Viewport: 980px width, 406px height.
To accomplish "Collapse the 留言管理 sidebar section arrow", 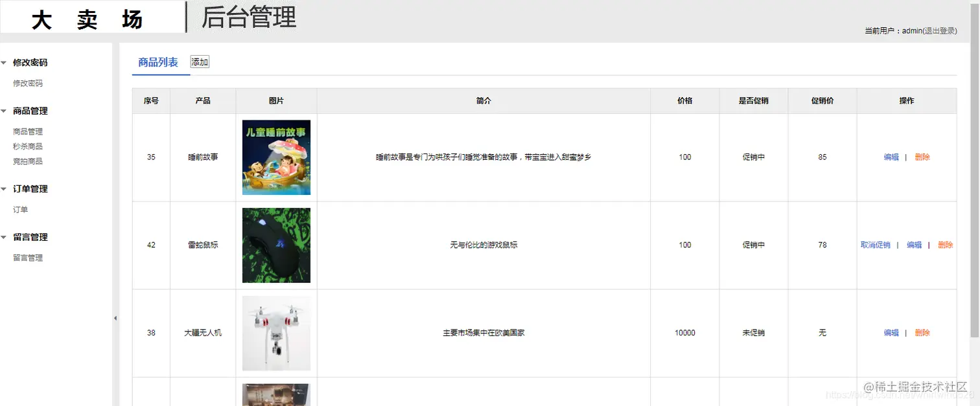I will [x=4, y=238].
